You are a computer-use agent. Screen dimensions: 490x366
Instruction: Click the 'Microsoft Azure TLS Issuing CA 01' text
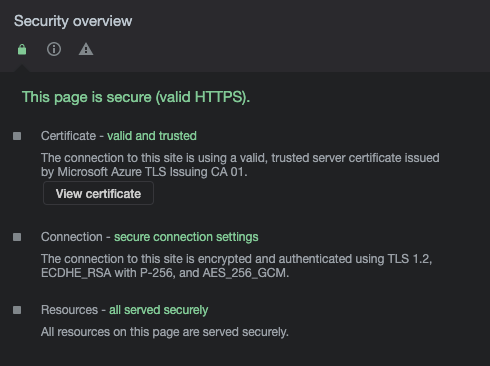pos(151,172)
